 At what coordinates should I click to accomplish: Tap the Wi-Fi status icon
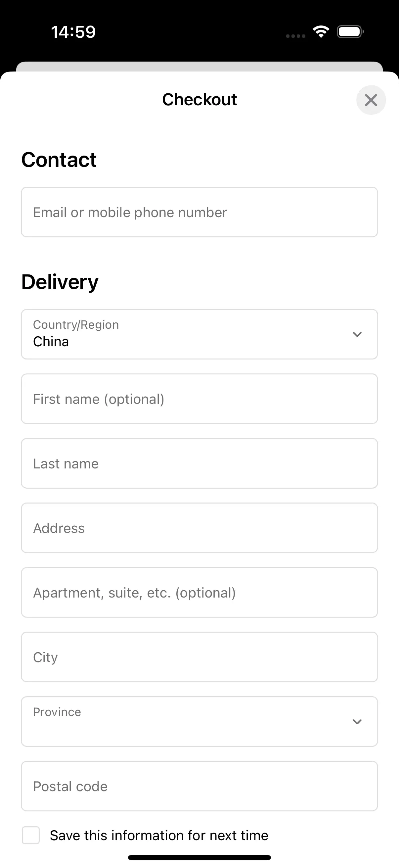pos(321,32)
